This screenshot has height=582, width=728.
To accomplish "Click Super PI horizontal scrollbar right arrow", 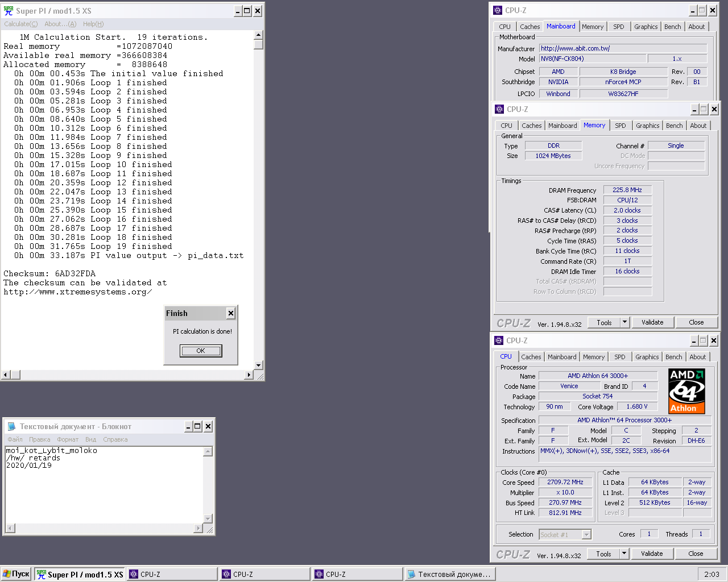I will (249, 375).
